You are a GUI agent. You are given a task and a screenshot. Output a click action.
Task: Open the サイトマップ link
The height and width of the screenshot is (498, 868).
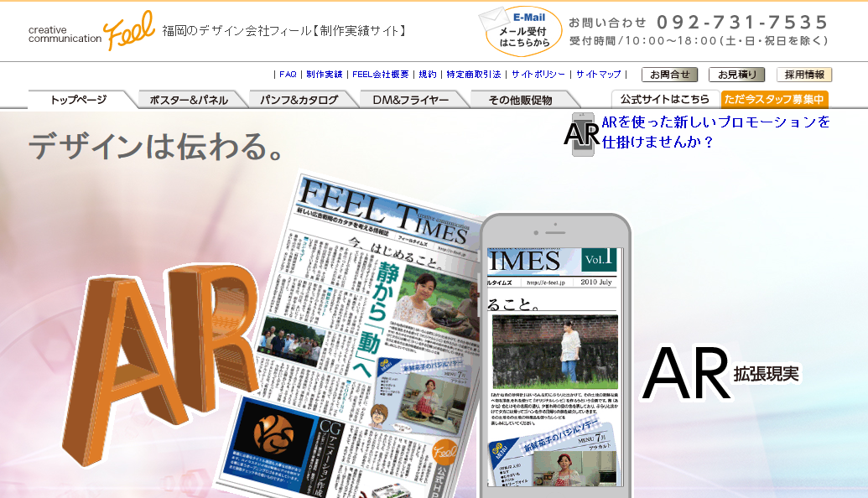click(x=599, y=74)
